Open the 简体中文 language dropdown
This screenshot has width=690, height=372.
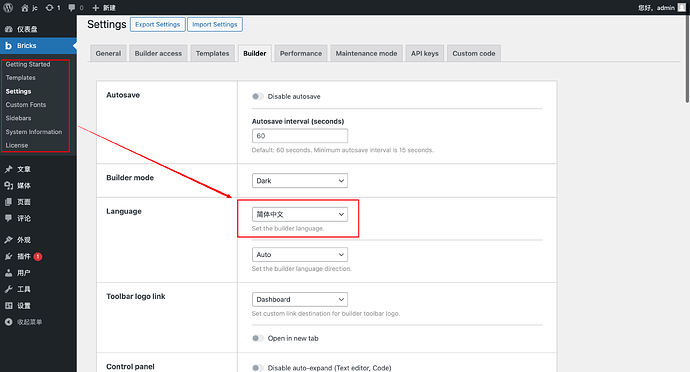pos(300,214)
